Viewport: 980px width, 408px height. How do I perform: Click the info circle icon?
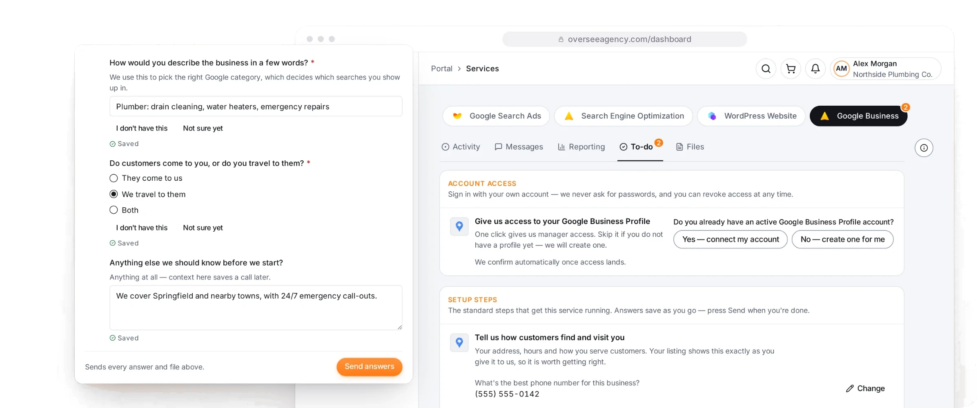pos(924,148)
